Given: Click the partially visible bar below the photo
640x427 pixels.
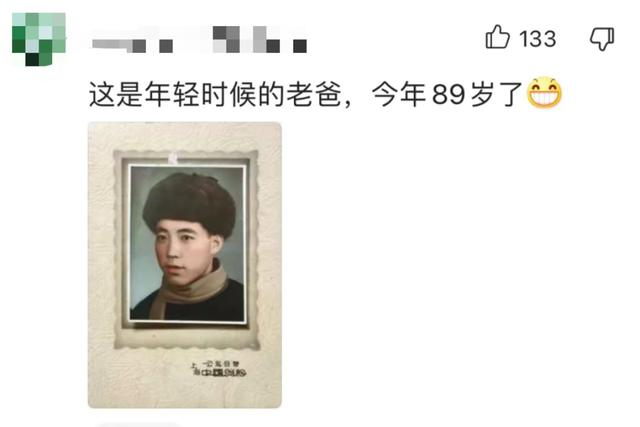Looking at the screenshot, I should pos(137,425).
